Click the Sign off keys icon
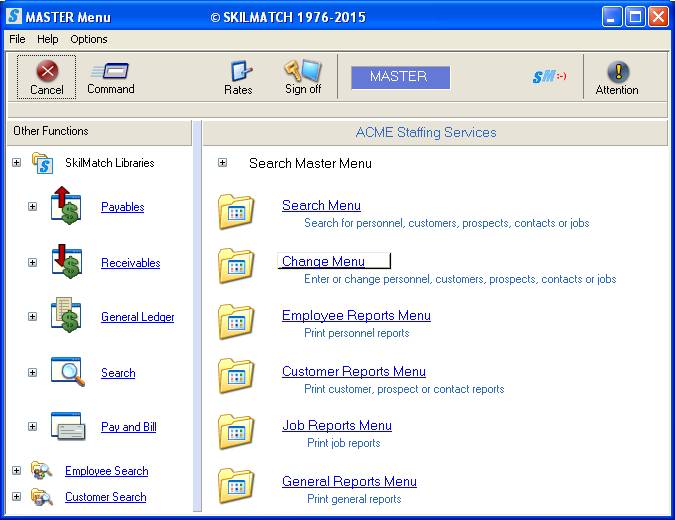The height and width of the screenshot is (520, 675). (303, 70)
